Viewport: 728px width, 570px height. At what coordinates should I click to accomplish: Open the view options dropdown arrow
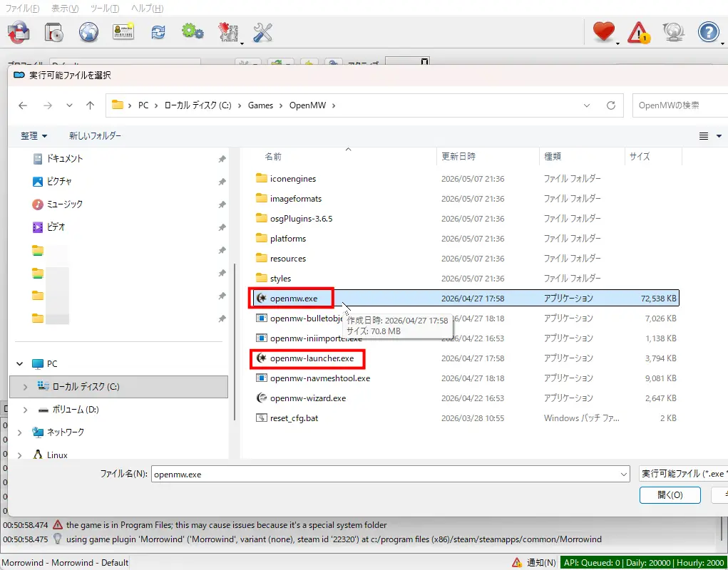click(x=719, y=136)
